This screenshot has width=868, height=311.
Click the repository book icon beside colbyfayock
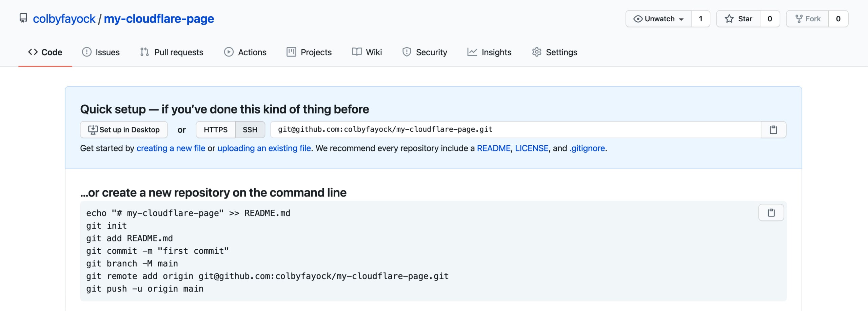(23, 18)
